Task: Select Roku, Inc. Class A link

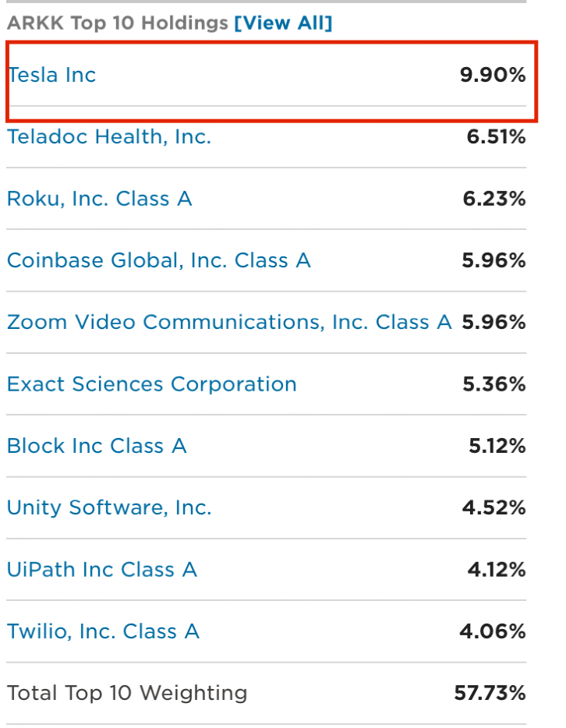Action: click(99, 199)
